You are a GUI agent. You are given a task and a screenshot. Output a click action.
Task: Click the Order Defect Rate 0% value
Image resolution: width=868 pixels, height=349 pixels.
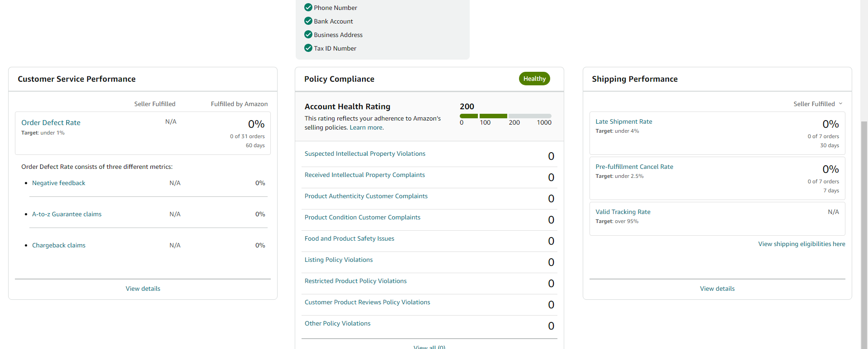(x=256, y=124)
